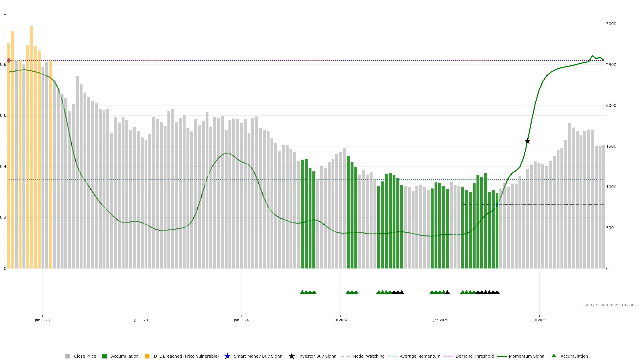Click the Momentum Signal green legend line
The image size is (644, 362).
[502, 356]
